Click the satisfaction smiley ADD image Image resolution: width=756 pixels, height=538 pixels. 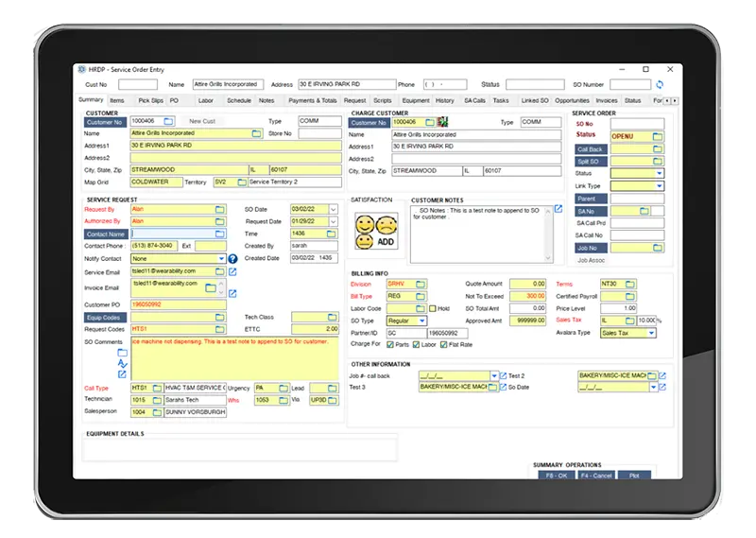(x=376, y=231)
